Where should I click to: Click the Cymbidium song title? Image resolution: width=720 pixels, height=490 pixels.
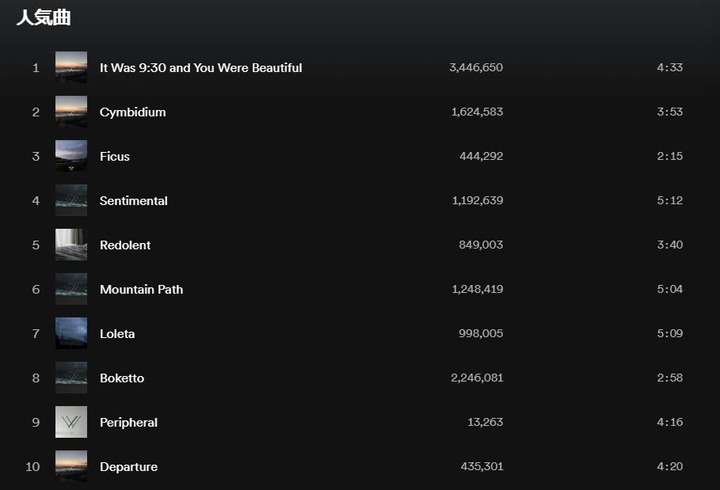(x=133, y=113)
